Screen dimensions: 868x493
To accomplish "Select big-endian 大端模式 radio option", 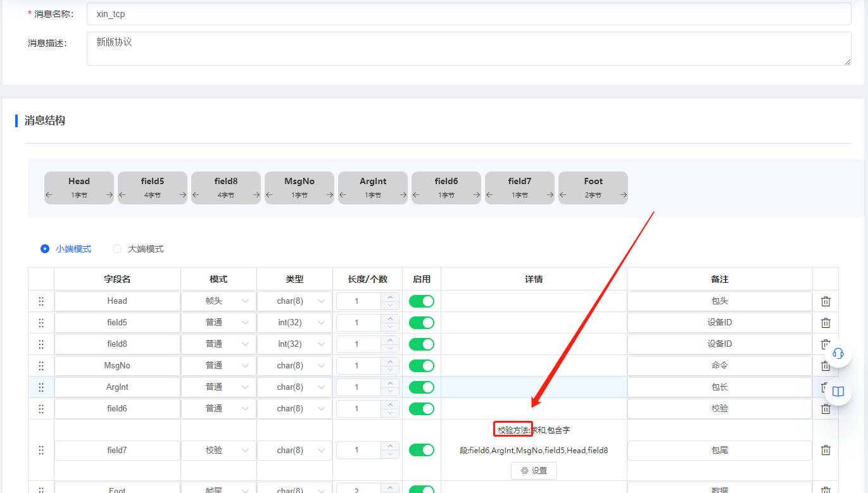I will (x=117, y=249).
